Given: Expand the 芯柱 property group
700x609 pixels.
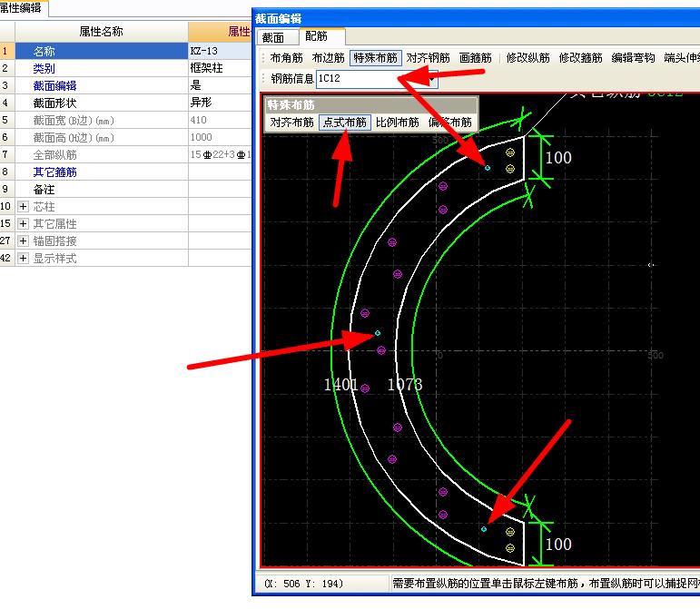Looking at the screenshot, I should [24, 207].
